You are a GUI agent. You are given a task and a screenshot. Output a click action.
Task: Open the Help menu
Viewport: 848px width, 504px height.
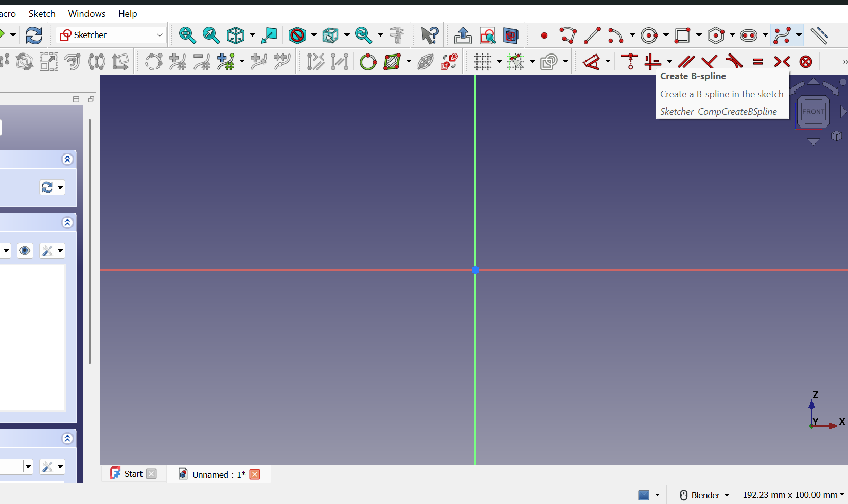pos(128,13)
